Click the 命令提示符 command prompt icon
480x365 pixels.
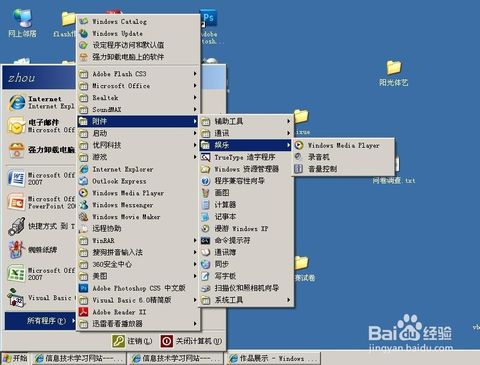206,240
